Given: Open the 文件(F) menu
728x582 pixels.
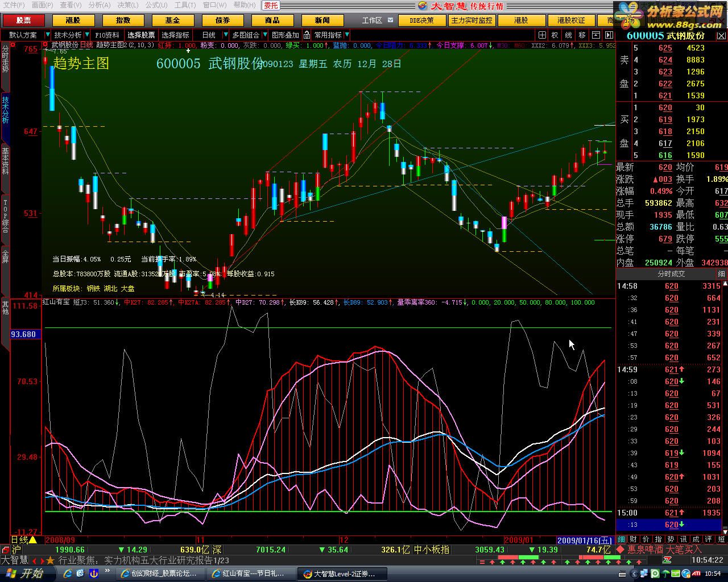Looking at the screenshot, I should point(14,5).
